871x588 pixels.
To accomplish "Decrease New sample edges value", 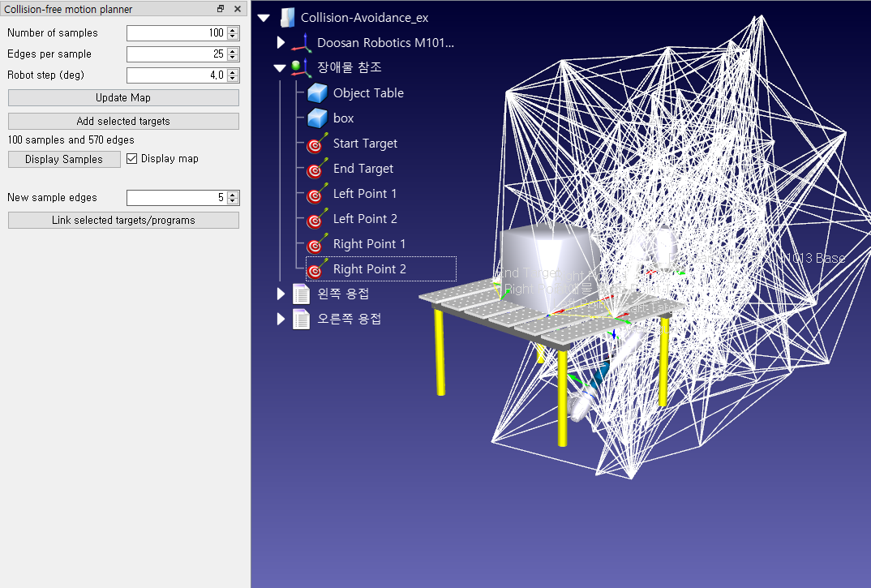I will pos(233,201).
